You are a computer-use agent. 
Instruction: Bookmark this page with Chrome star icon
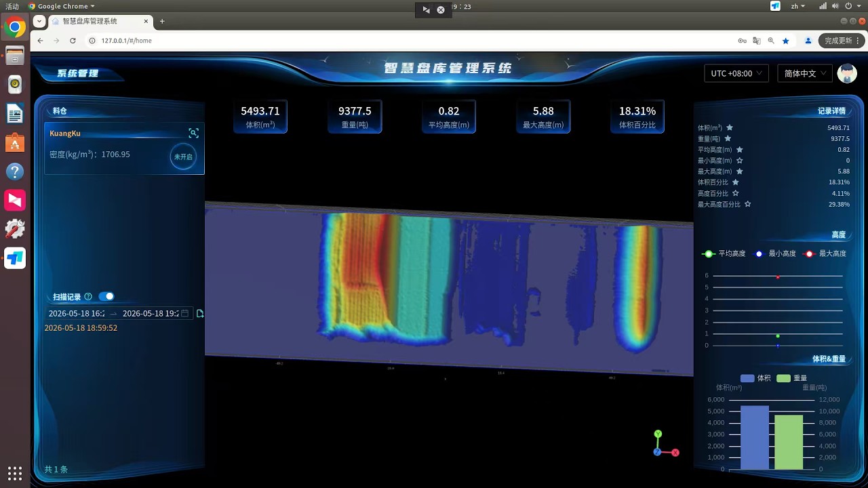pyautogui.click(x=786, y=41)
